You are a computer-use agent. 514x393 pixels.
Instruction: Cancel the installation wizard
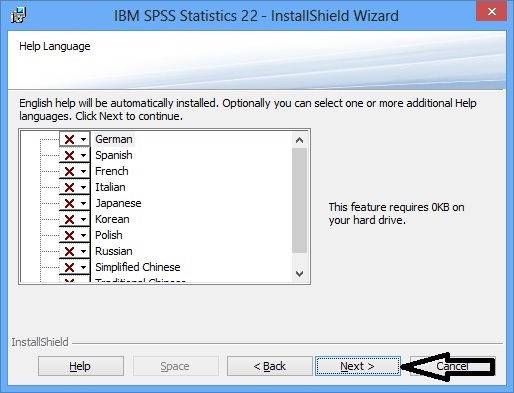tap(452, 366)
